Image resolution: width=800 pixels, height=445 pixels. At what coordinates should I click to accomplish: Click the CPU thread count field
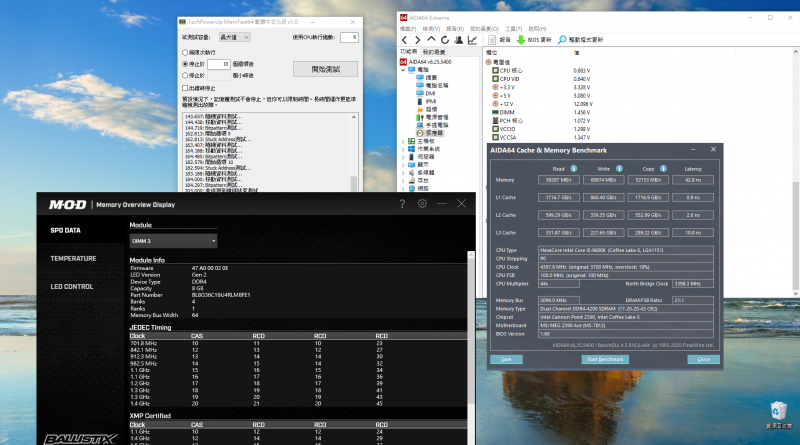[x=349, y=37]
